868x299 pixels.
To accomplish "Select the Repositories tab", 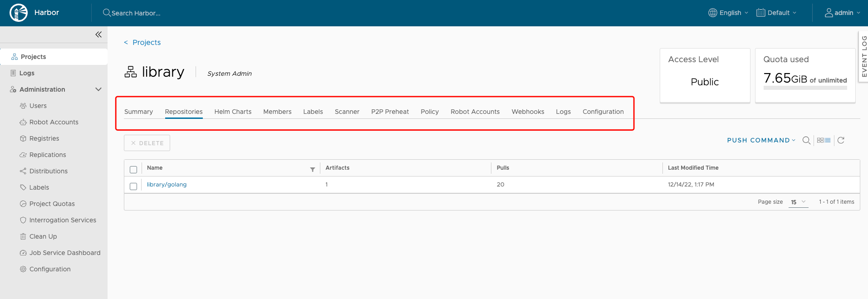I will (x=184, y=112).
